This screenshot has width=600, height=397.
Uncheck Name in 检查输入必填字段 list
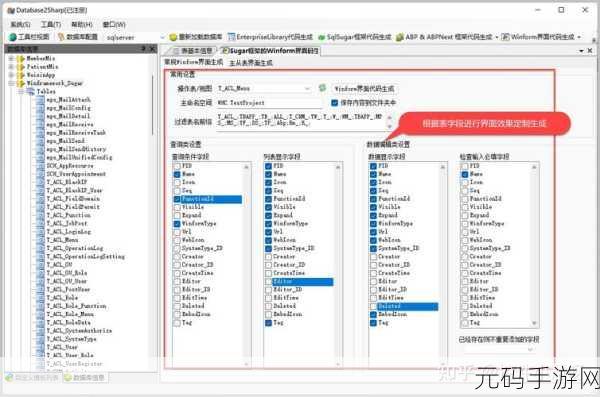(465, 174)
